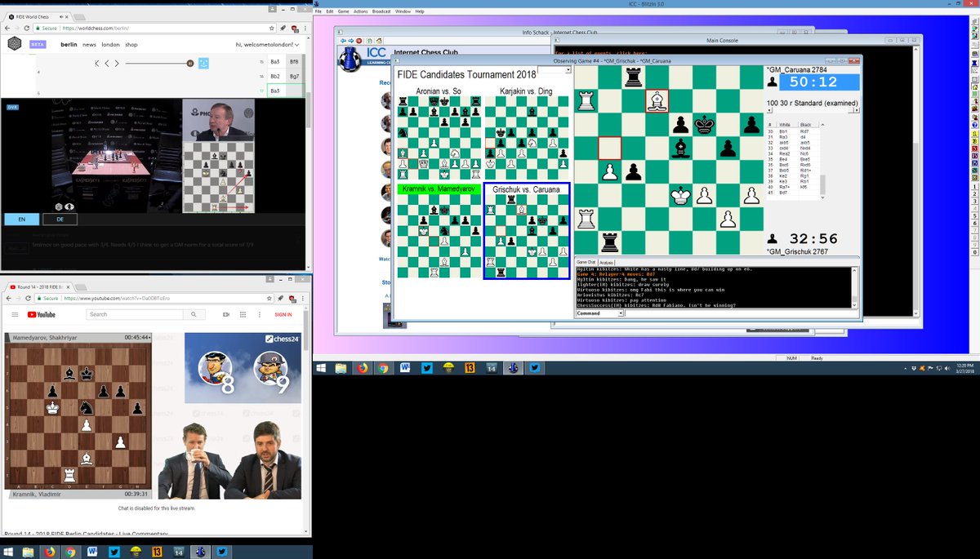Open Word on upper taskbar
The width and height of the screenshot is (980, 559).
coord(406,368)
